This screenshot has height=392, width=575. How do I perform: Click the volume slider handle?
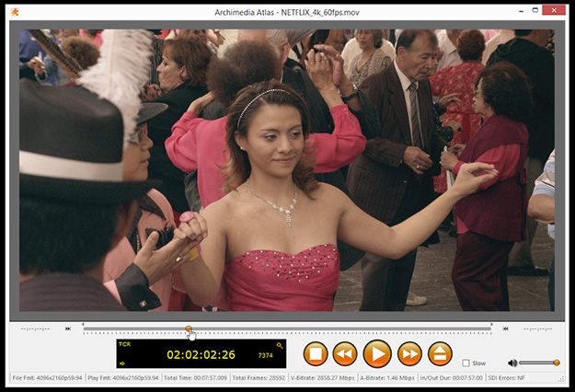click(557, 363)
